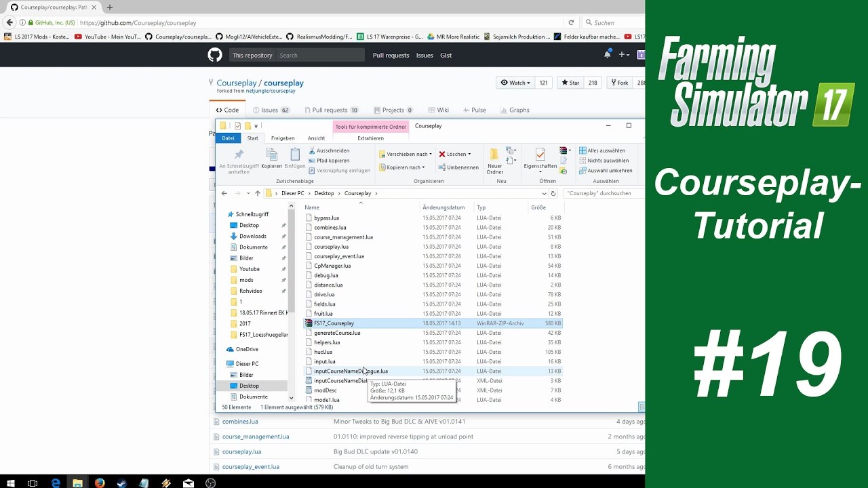Open the Löschen dropdown arrow

click(469, 154)
